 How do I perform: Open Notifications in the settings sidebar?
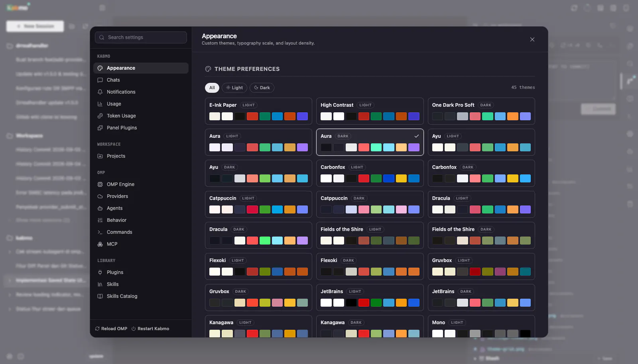click(x=141, y=92)
